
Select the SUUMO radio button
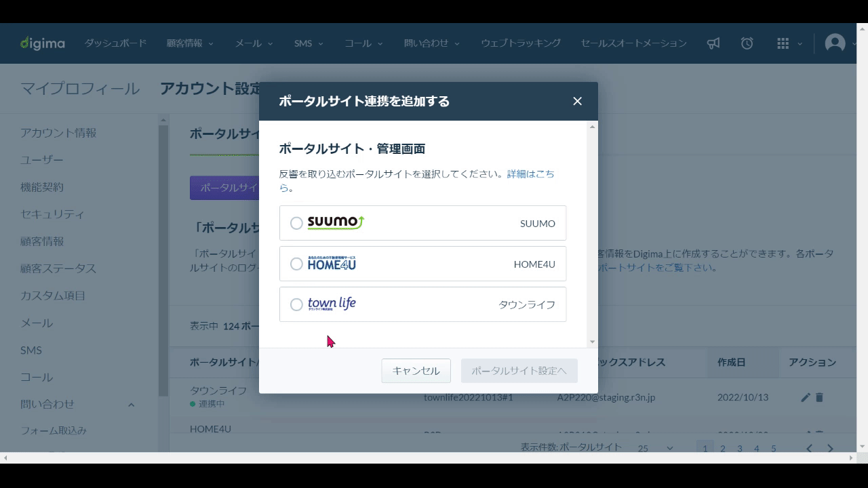click(296, 223)
